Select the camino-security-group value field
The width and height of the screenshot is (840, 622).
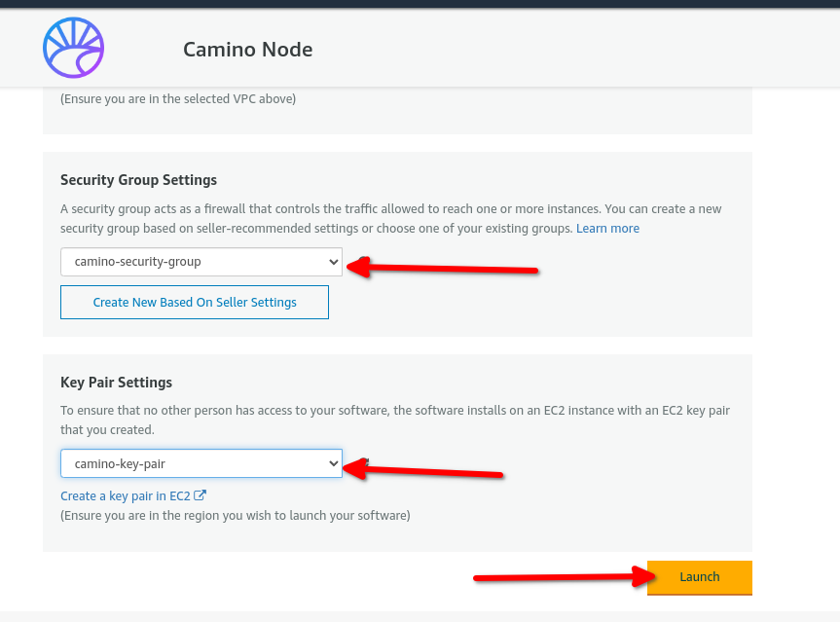(195, 262)
